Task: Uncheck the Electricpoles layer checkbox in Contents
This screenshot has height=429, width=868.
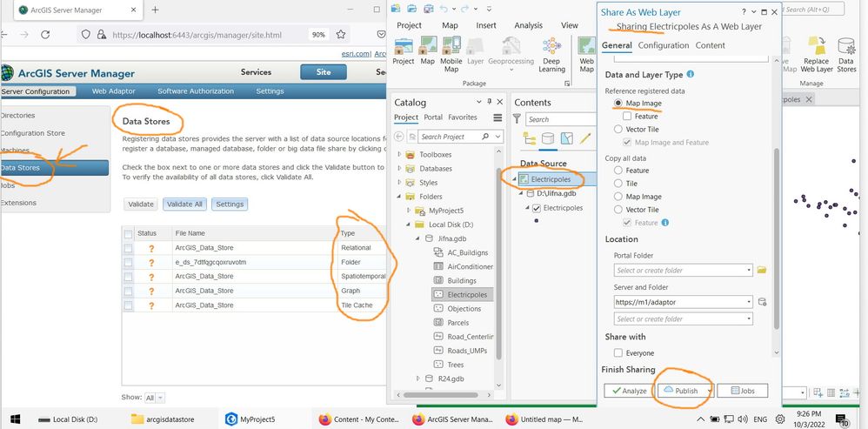Action: click(x=536, y=208)
